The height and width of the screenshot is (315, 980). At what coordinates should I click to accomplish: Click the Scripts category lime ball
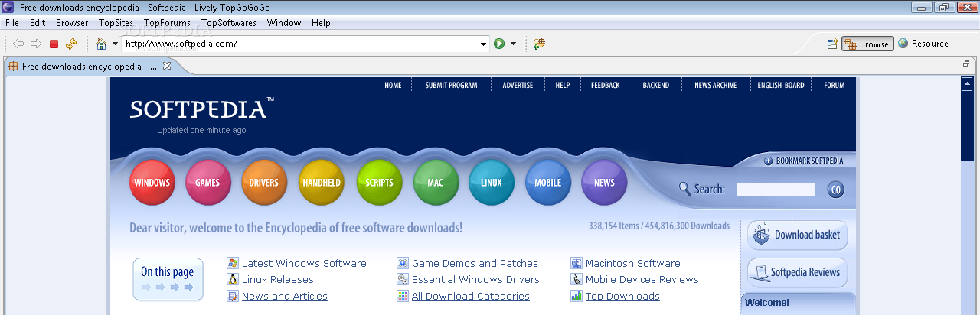tap(379, 183)
